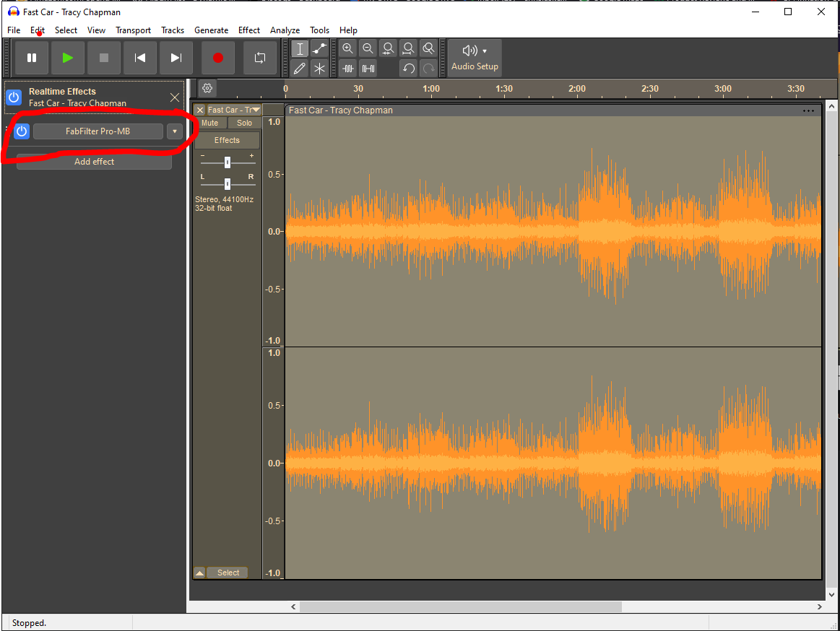The height and width of the screenshot is (631, 840).
Task: Open the Fast Car track name dropdown
Action: point(233,110)
